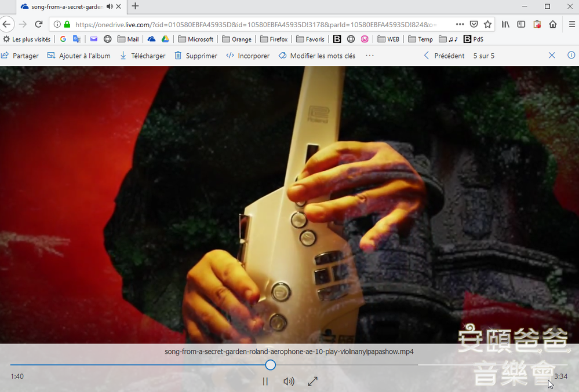The image size is (579, 392).
Task: Edit tags with the Modifier les mots clés icon
Action: pyautogui.click(x=282, y=56)
